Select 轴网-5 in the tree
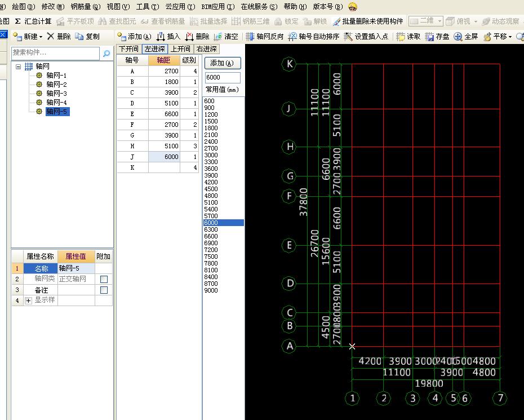 pyautogui.click(x=57, y=112)
